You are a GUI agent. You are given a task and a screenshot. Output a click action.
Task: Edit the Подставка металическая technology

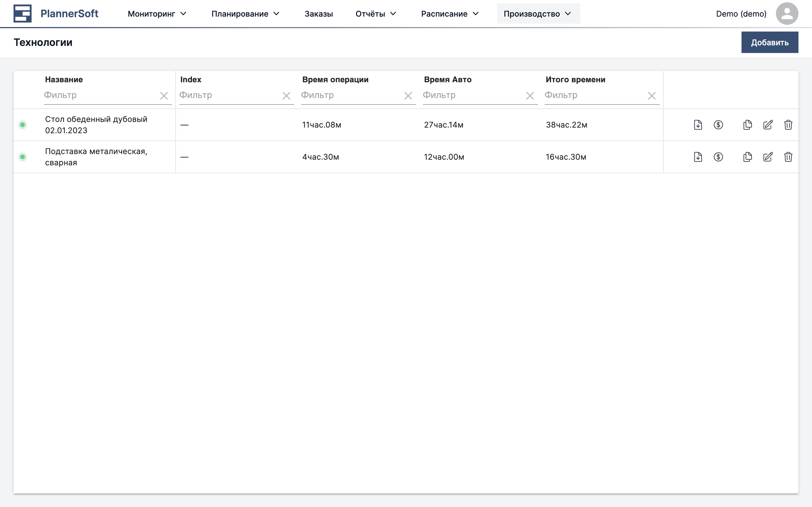pos(768,157)
